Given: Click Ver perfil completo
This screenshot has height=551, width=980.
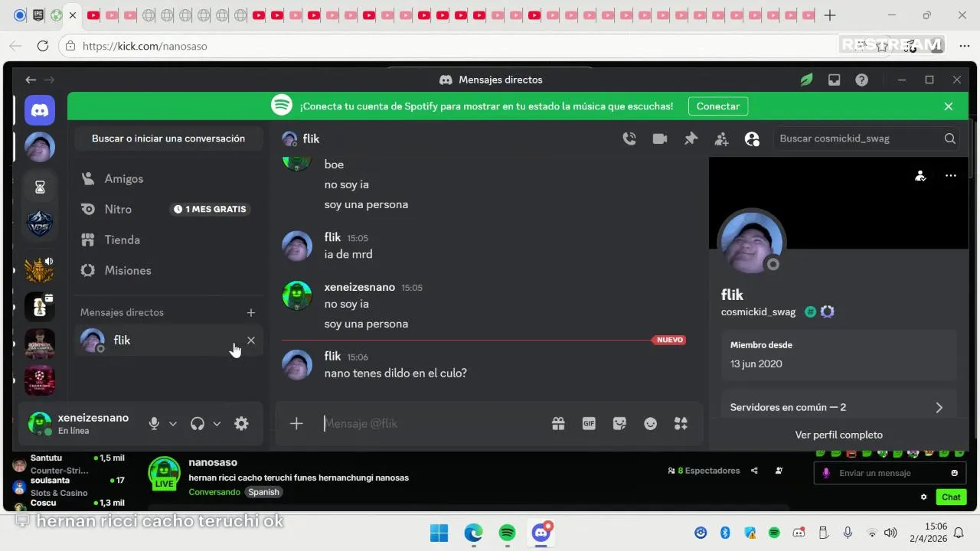Looking at the screenshot, I should coord(839,435).
